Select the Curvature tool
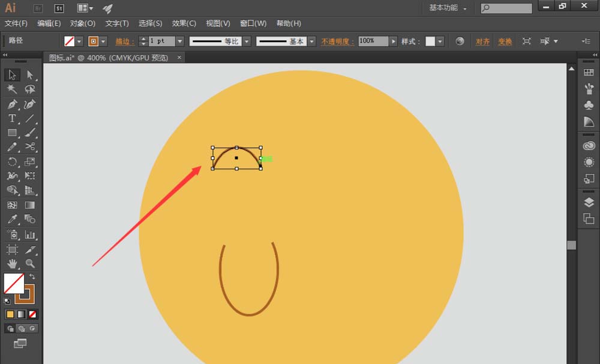Viewport: 600px width, 364px height. pyautogui.click(x=30, y=104)
